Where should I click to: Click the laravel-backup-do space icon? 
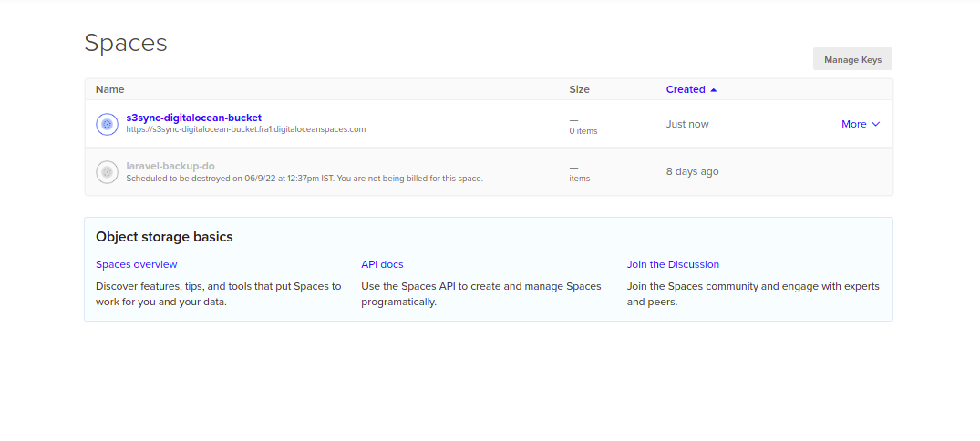(x=107, y=172)
